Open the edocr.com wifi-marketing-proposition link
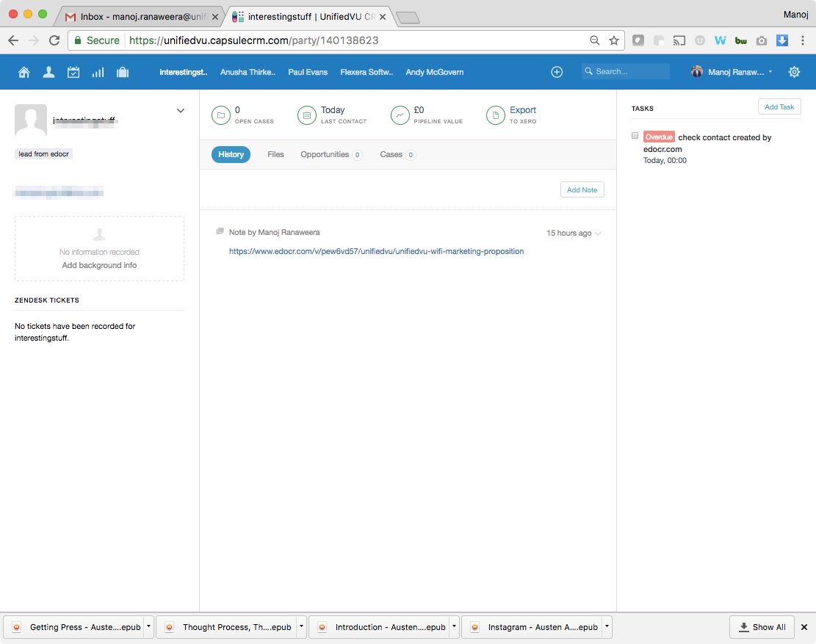Viewport: 816px width, 644px height. [x=376, y=251]
